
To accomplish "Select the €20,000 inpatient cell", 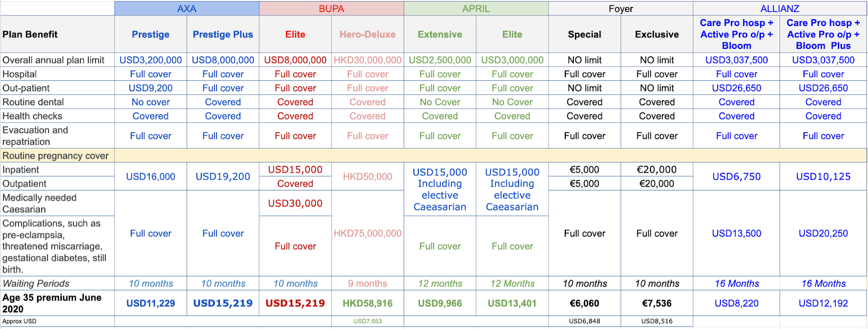I will [x=657, y=169].
